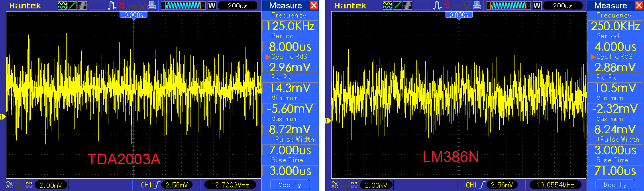Image resolution: width=644 pixels, height=191 pixels.
Task: Click green diagonal line icon in LM386N screen
Action: [x=398, y=6]
